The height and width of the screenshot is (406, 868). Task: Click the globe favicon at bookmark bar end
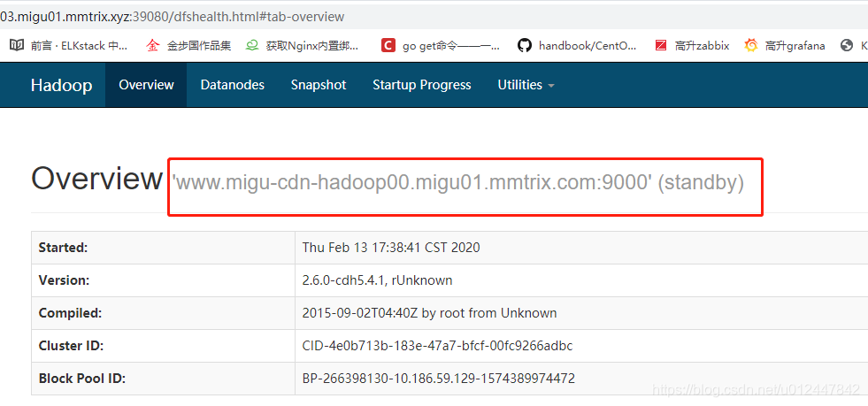click(847, 45)
